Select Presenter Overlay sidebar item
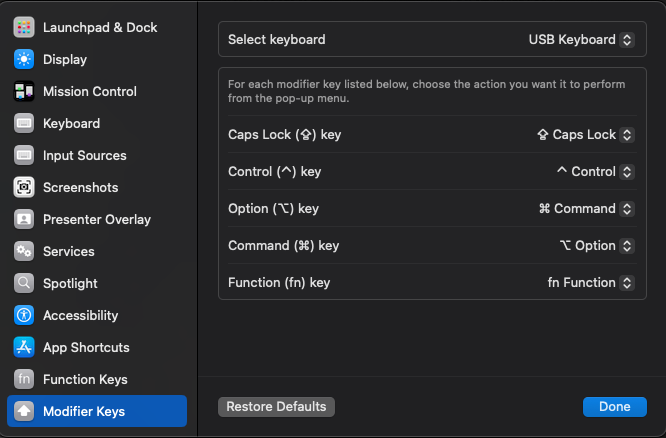 pos(96,219)
